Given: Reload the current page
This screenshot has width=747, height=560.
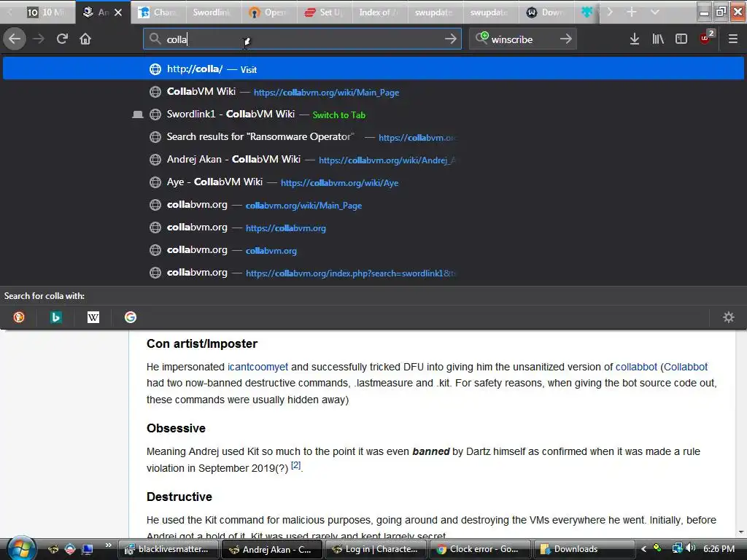Looking at the screenshot, I should (62, 39).
